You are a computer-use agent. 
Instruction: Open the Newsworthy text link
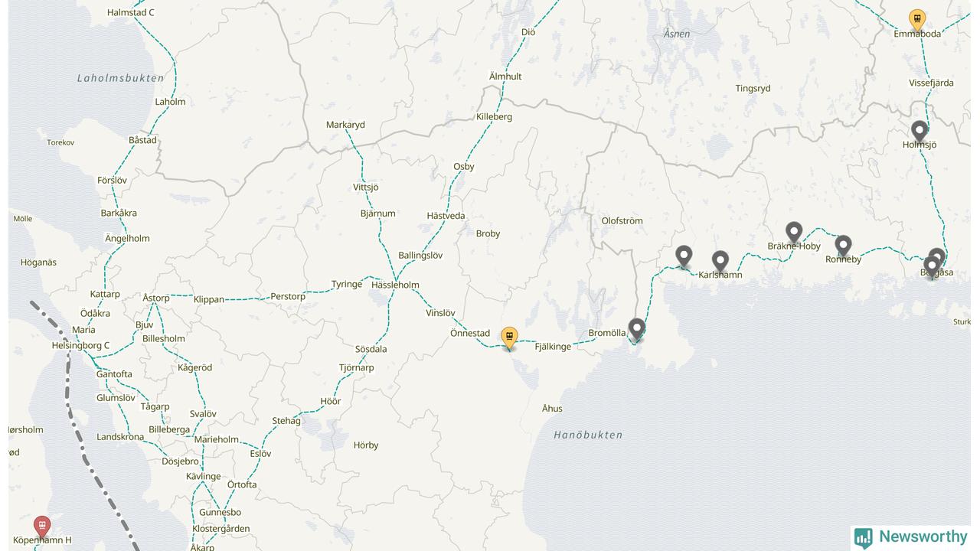click(x=923, y=536)
